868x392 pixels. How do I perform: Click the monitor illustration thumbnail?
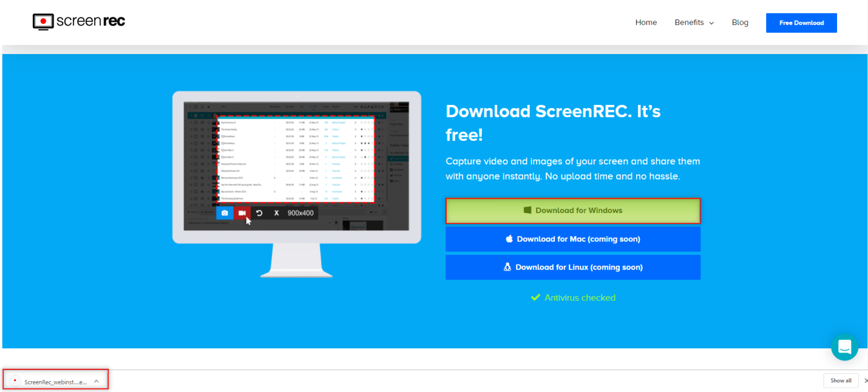click(x=297, y=184)
